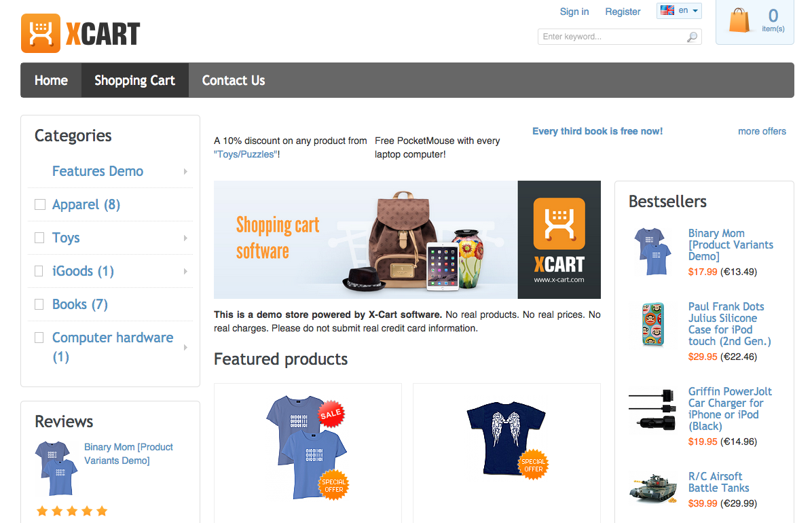Click the Griffin car charger image
The image size is (812, 523).
(652, 410)
